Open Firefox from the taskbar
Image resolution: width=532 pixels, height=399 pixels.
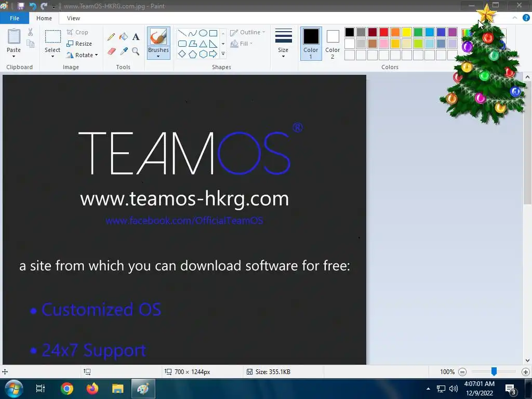92,389
